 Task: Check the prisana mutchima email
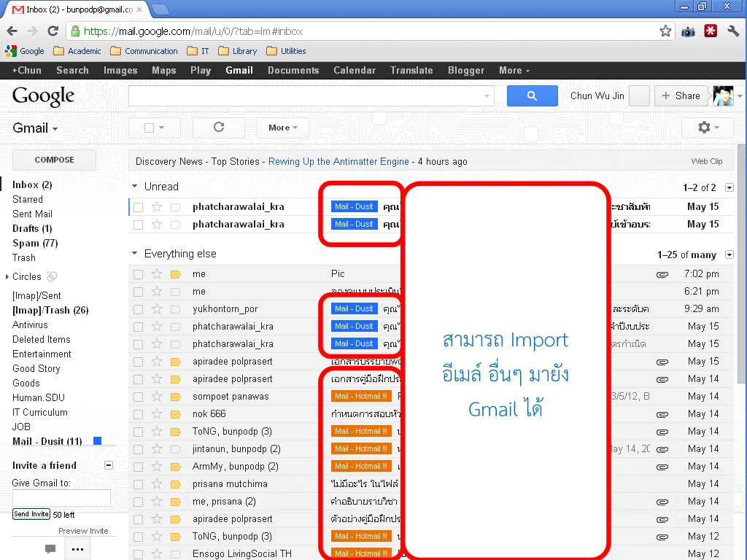[x=138, y=484]
